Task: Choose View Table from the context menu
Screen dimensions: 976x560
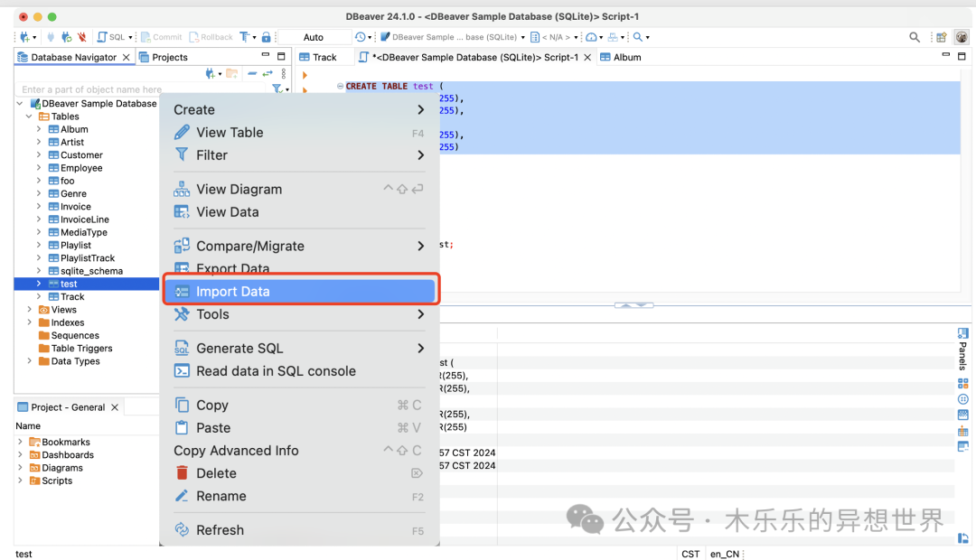Action: coord(299,133)
